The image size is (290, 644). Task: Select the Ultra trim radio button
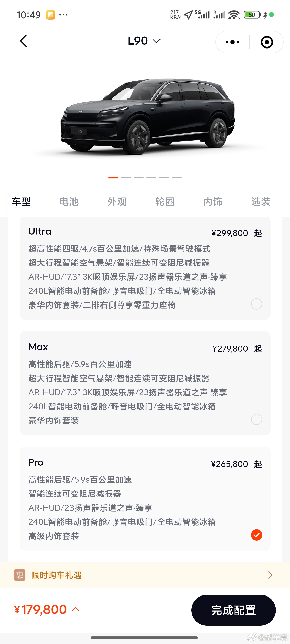[257, 304]
